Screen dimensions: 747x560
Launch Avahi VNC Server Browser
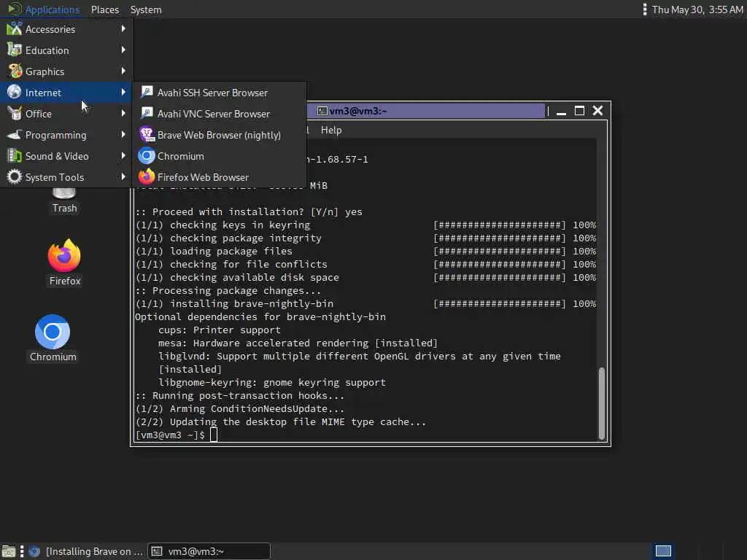click(x=220, y=113)
